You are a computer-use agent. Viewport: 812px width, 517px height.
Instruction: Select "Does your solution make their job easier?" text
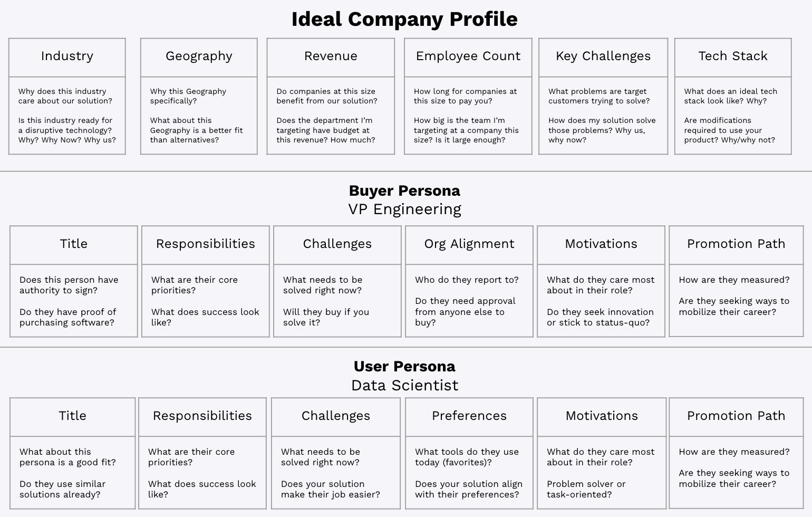coord(330,489)
